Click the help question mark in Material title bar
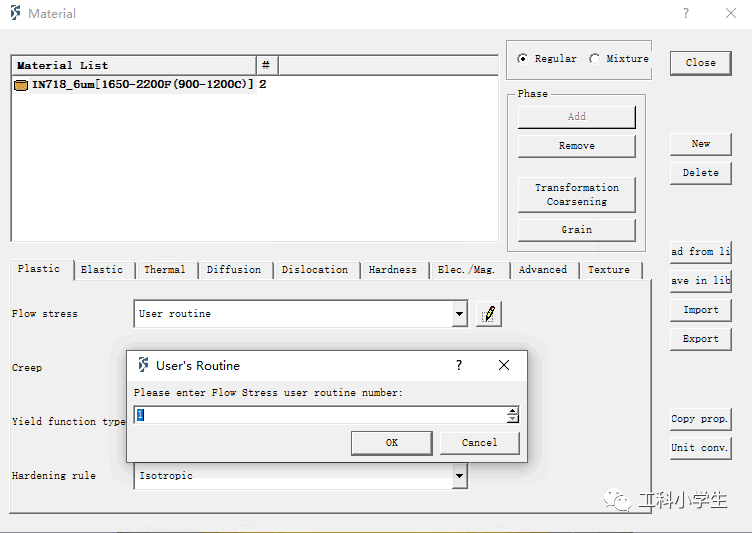 tap(686, 13)
